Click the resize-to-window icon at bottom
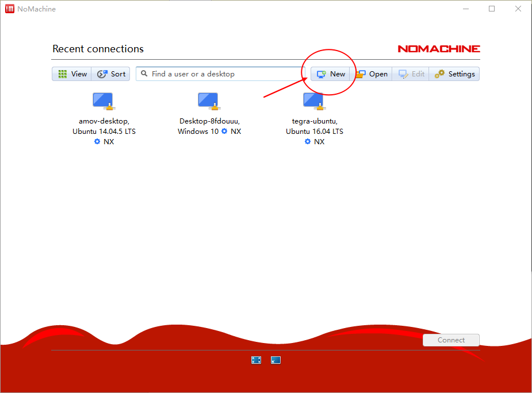 point(275,360)
